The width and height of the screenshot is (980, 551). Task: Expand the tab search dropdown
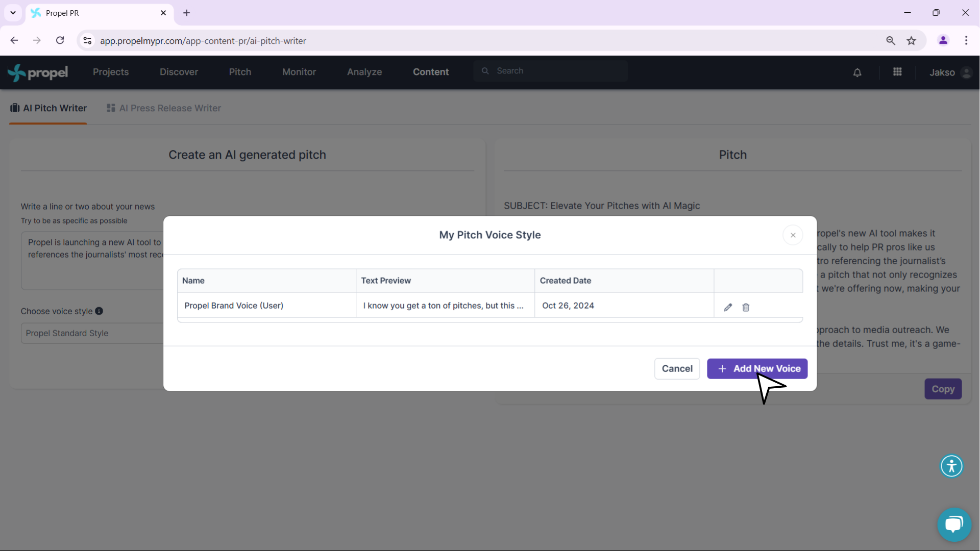coord(13,13)
